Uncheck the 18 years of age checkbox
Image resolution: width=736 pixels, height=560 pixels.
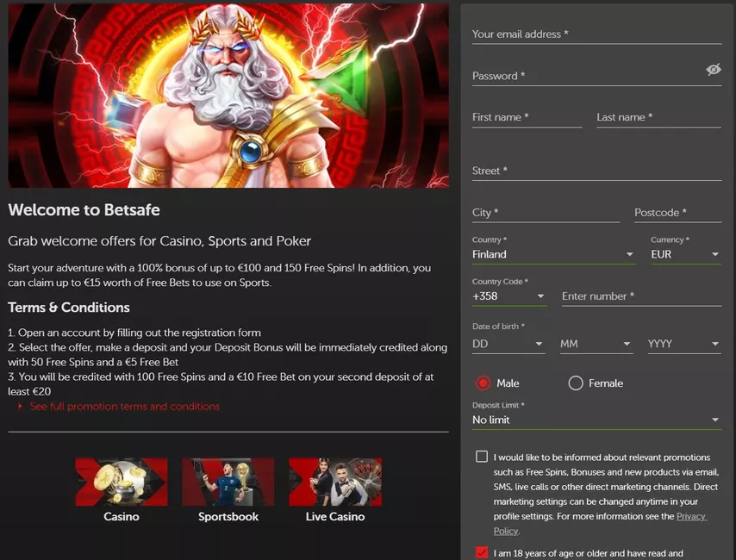pos(482,552)
